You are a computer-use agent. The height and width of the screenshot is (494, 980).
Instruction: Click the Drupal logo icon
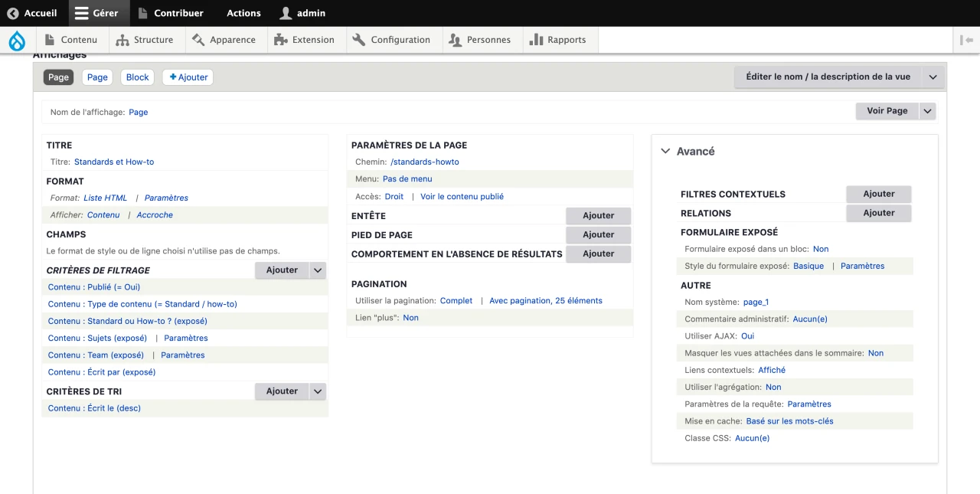tap(17, 41)
